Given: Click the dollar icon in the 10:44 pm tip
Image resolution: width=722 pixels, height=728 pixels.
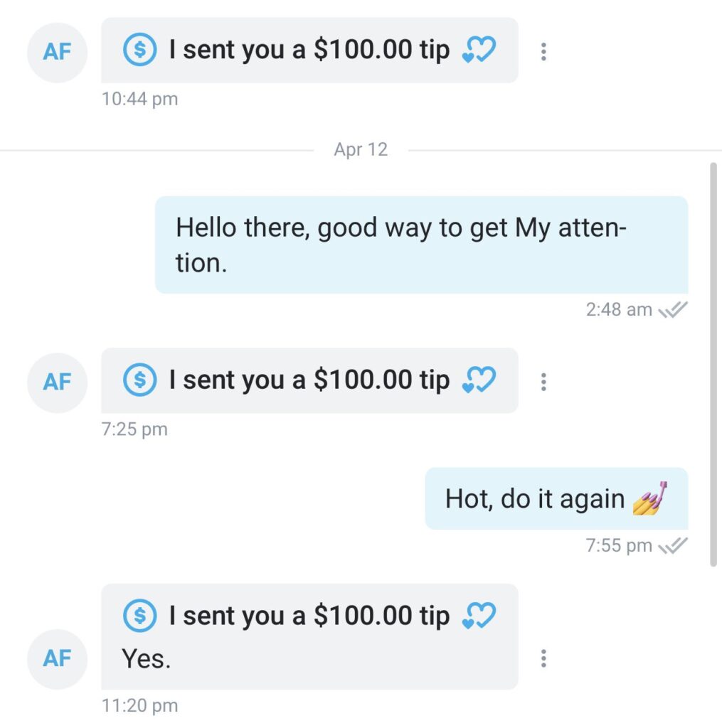Looking at the screenshot, I should coord(139,50).
